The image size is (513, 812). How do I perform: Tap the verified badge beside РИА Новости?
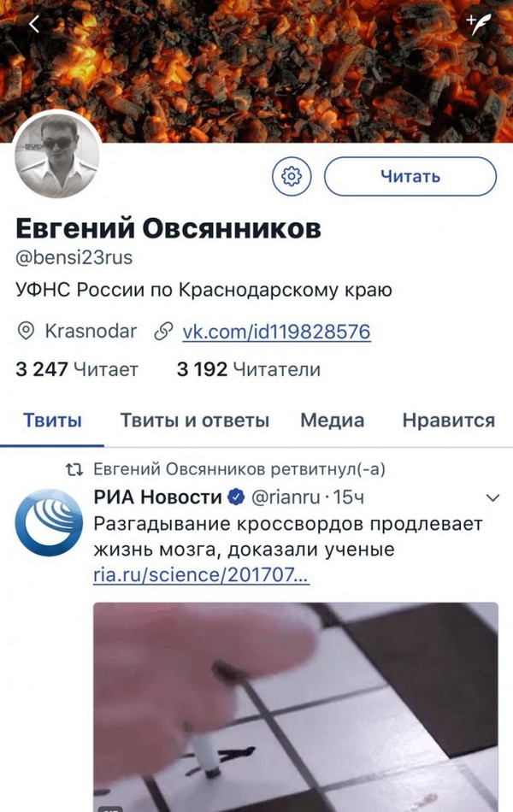(236, 497)
